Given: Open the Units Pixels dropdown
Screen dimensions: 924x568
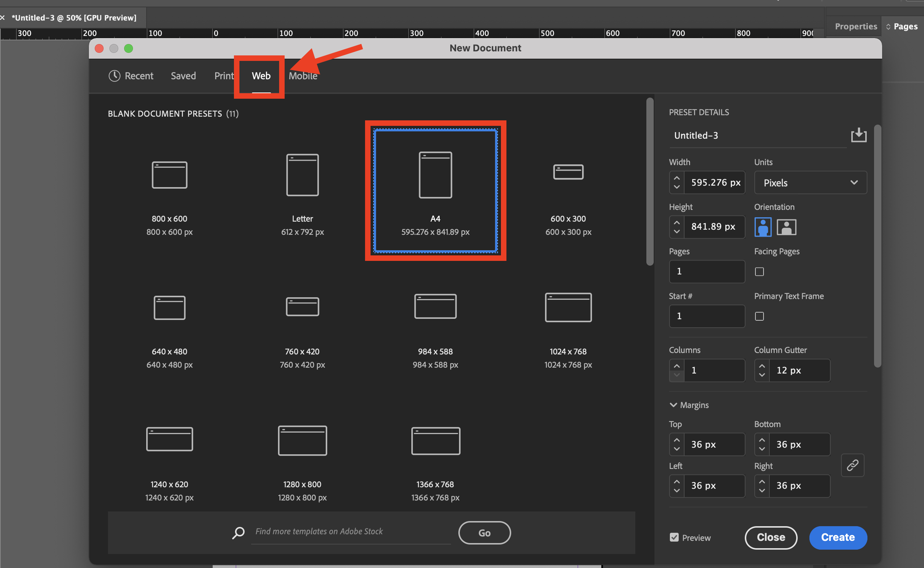Looking at the screenshot, I should click(810, 183).
